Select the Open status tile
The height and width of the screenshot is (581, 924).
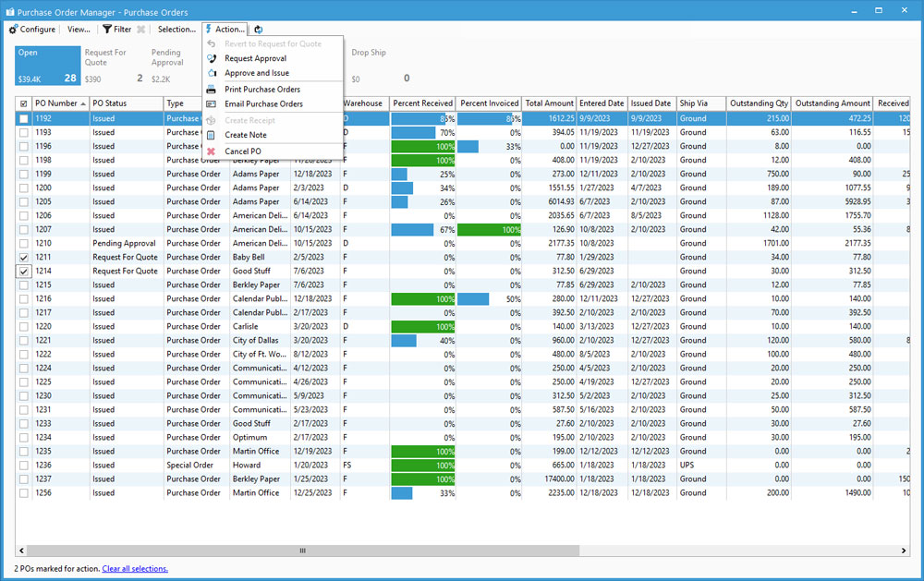click(x=46, y=66)
